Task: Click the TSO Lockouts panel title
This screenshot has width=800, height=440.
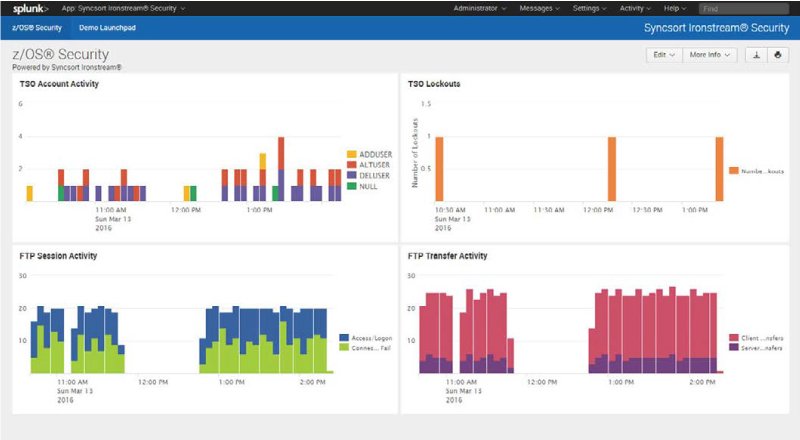Action: point(434,84)
